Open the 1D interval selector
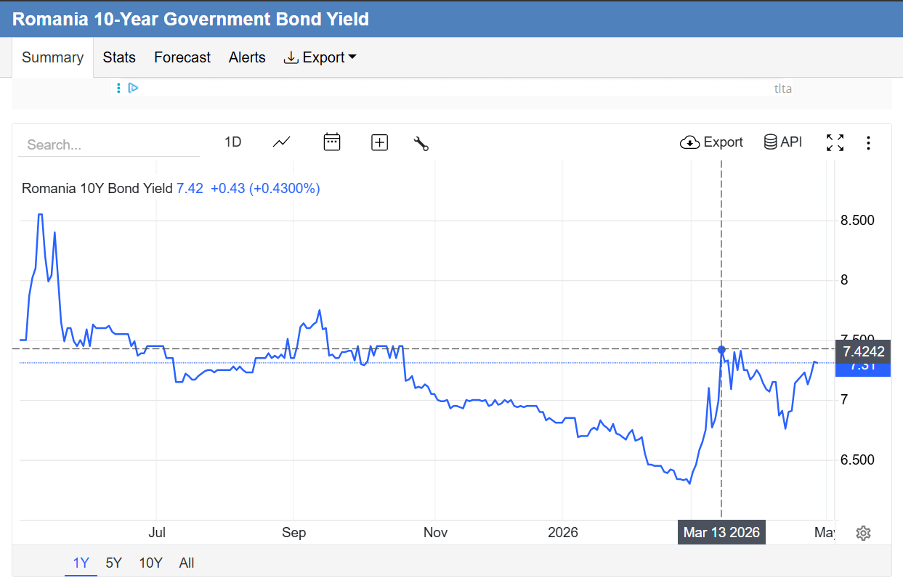The image size is (903, 588). pyautogui.click(x=232, y=142)
